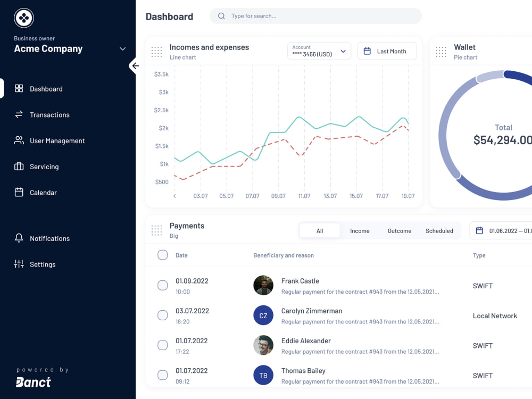Image resolution: width=532 pixels, height=399 pixels.
Task: Click drag handle of Incomes and expenses card
Action: (156, 52)
